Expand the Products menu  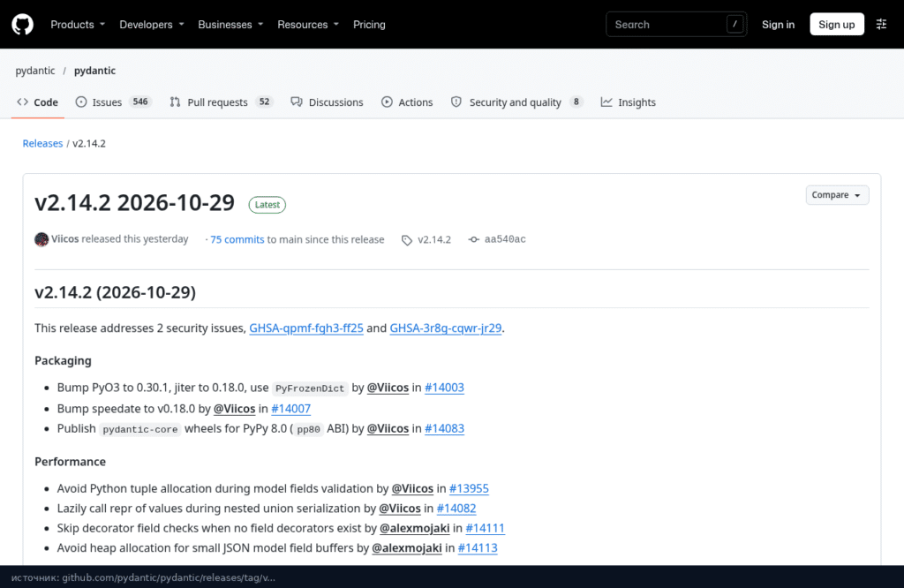pos(78,24)
